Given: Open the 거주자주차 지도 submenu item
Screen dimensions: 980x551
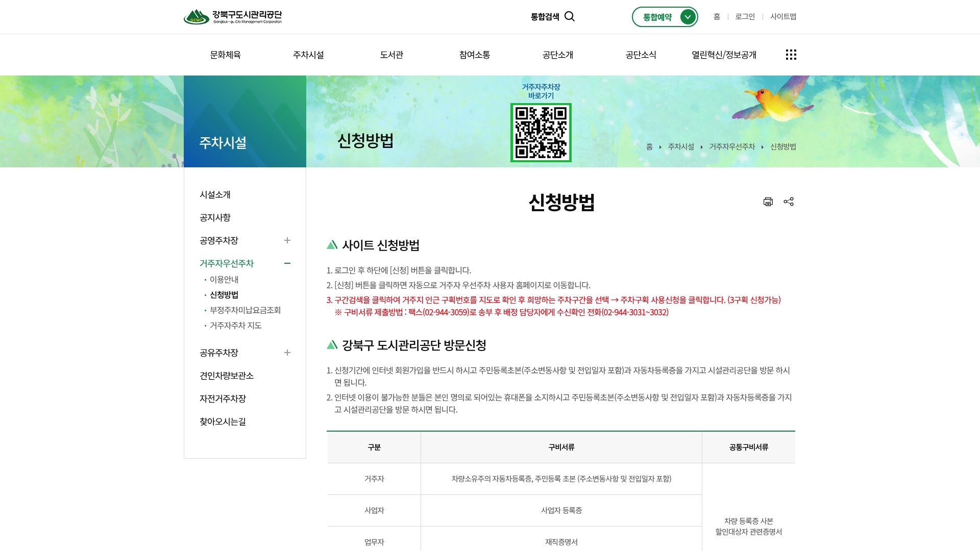Looking at the screenshot, I should tap(236, 325).
